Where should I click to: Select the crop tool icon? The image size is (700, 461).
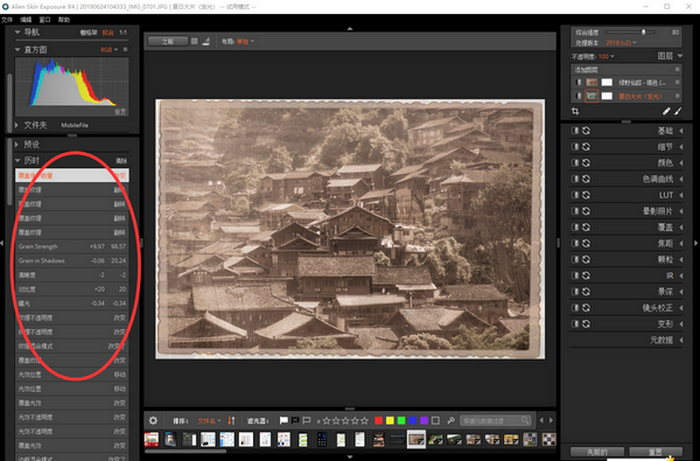coord(575,112)
